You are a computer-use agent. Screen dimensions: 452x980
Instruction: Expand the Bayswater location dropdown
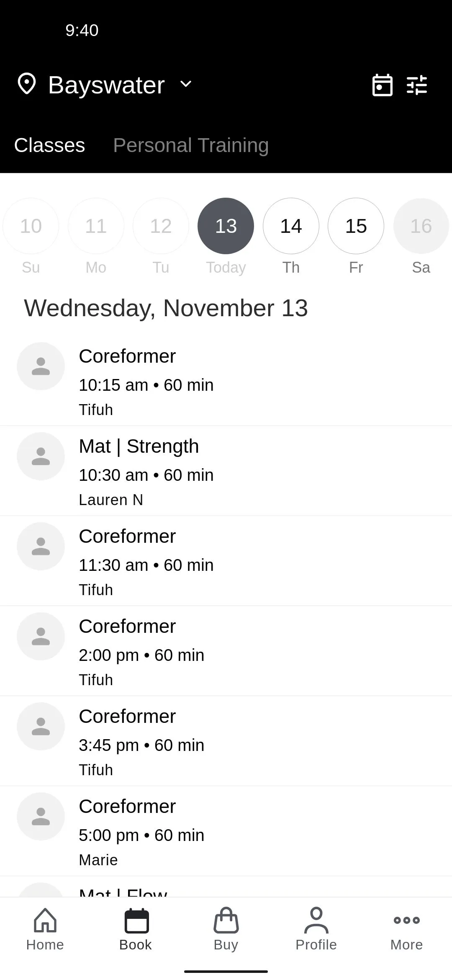186,84
